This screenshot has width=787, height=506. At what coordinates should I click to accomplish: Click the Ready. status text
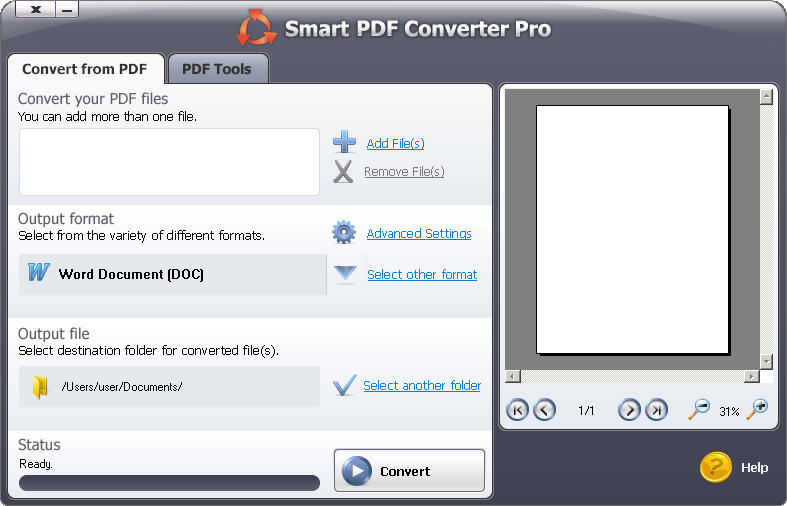point(36,464)
